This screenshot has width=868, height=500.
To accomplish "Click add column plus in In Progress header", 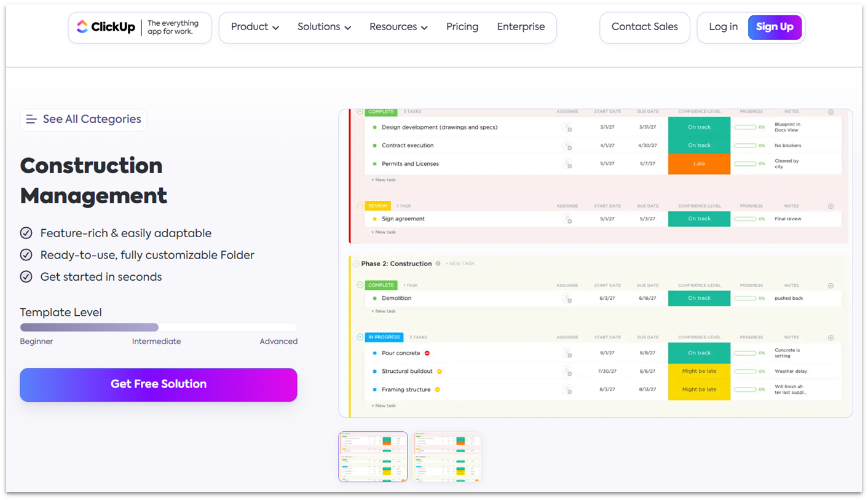I will (831, 338).
